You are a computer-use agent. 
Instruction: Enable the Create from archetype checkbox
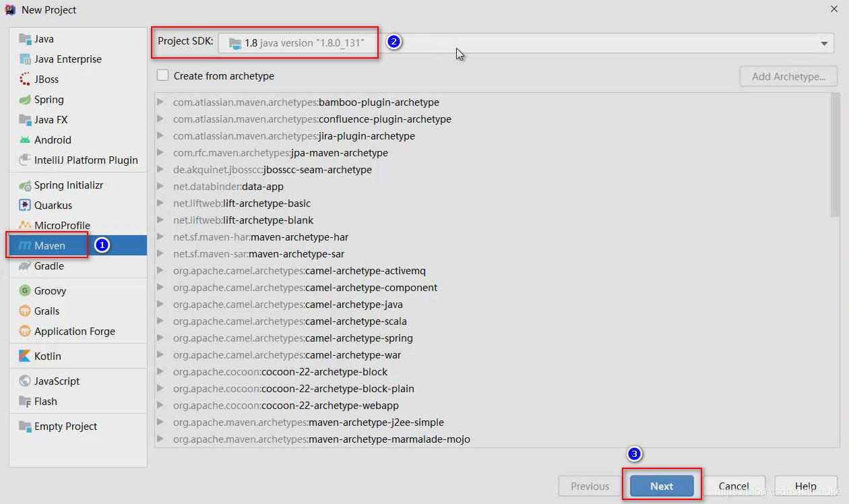click(x=162, y=75)
